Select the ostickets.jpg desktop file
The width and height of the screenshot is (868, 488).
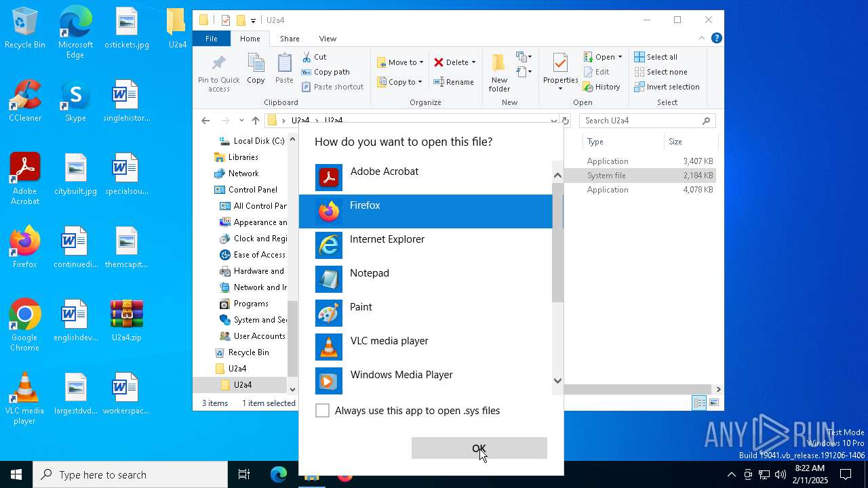tap(126, 28)
